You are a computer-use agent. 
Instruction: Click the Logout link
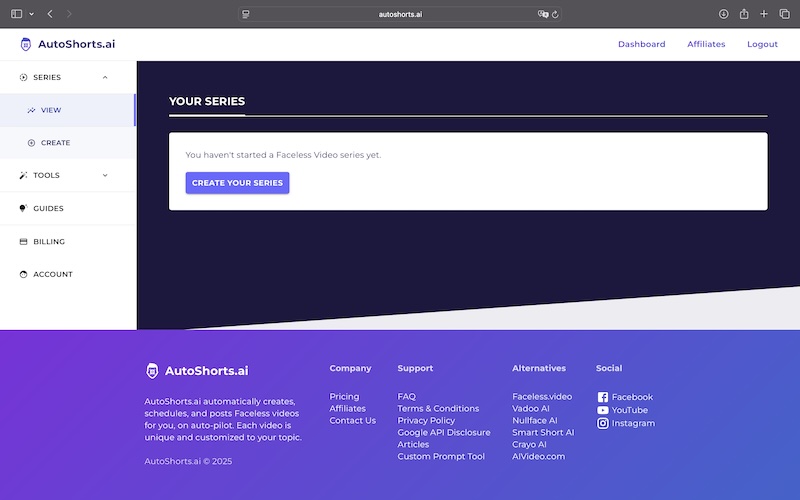click(762, 44)
